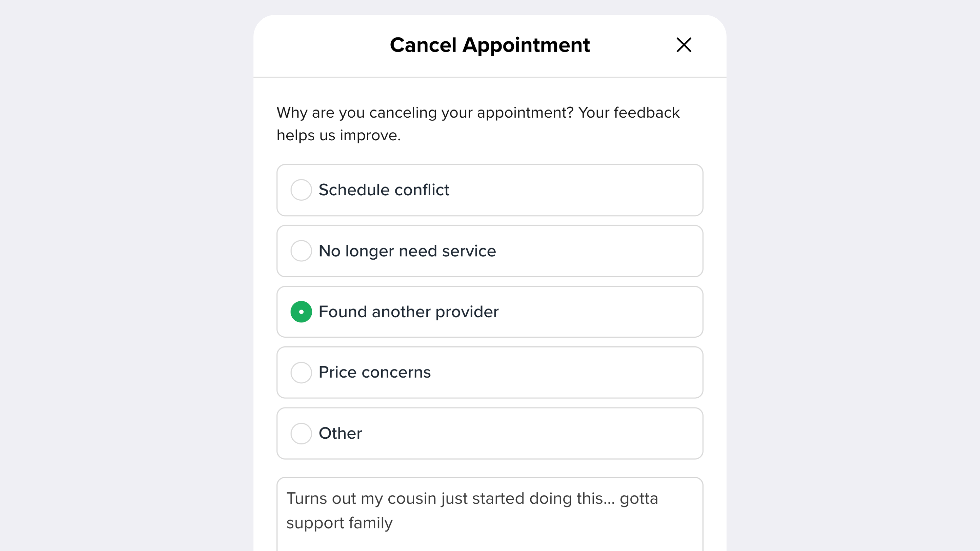This screenshot has width=980, height=551.
Task: Click the "No longer need service" label text
Action: 407,251
